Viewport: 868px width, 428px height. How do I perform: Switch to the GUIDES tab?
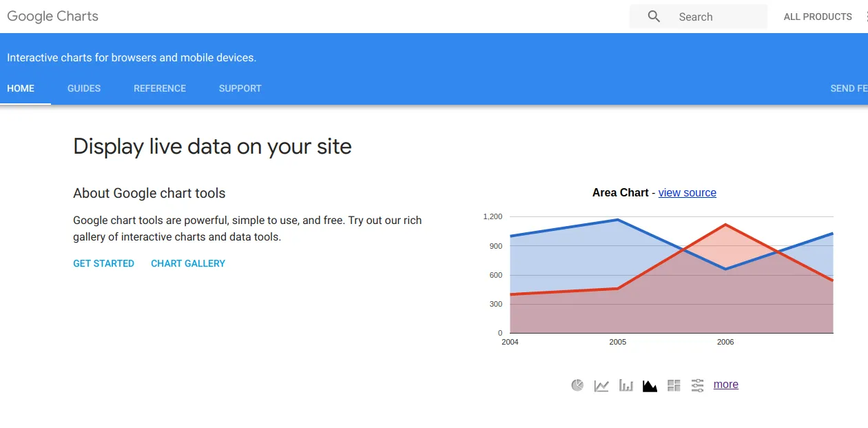(x=83, y=88)
